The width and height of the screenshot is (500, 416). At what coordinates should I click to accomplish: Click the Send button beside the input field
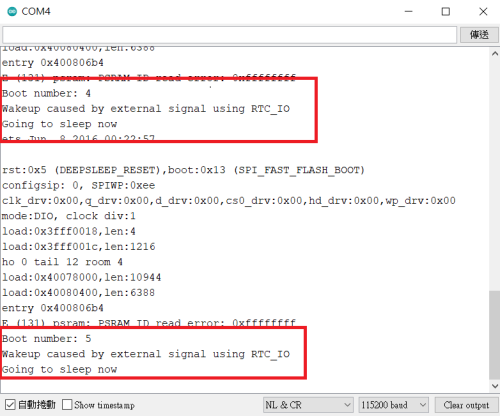(479, 35)
